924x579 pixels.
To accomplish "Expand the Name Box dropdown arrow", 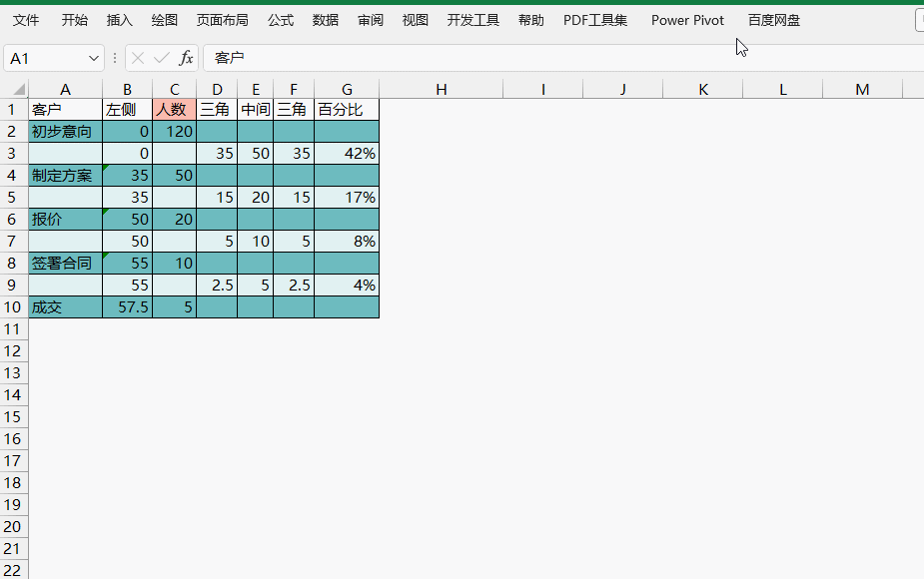I will tap(93, 58).
